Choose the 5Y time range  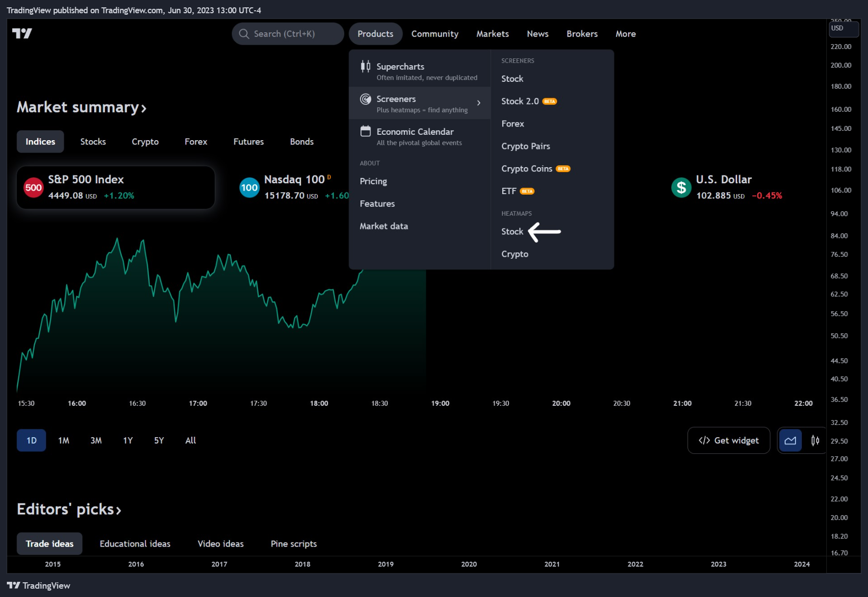tap(159, 440)
